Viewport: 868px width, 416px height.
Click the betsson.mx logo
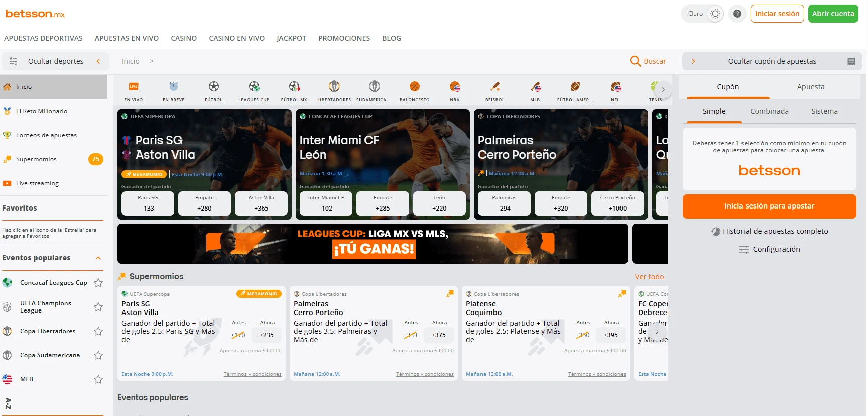pos(35,14)
